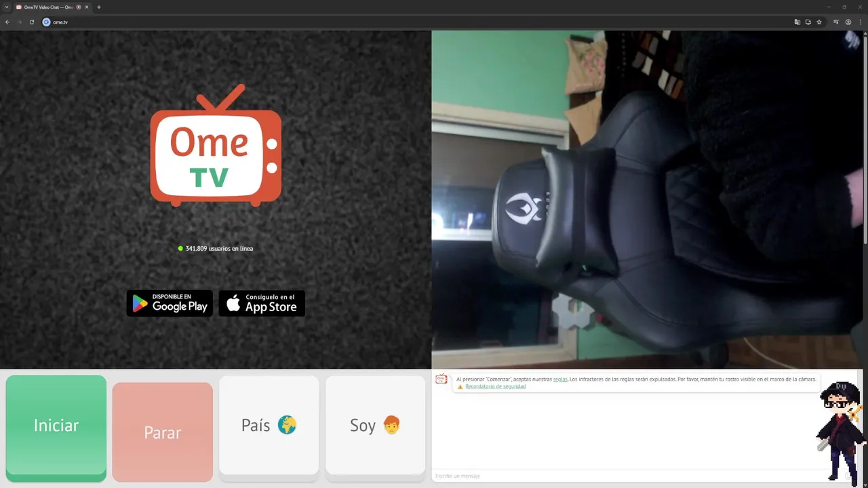Click the 341.809 usuarios en línea counter
This screenshot has width=868, height=488.
[216, 249]
